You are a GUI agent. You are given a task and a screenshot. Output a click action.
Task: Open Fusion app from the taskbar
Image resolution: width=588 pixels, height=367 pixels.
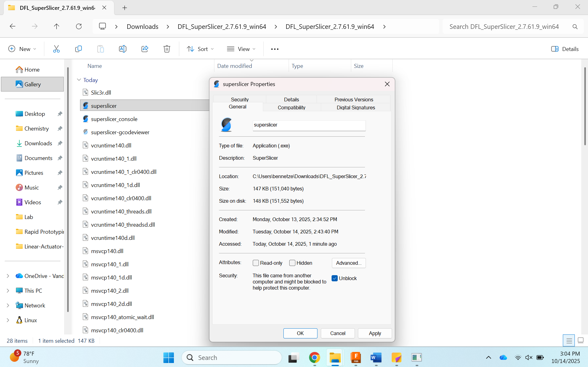pos(355,357)
